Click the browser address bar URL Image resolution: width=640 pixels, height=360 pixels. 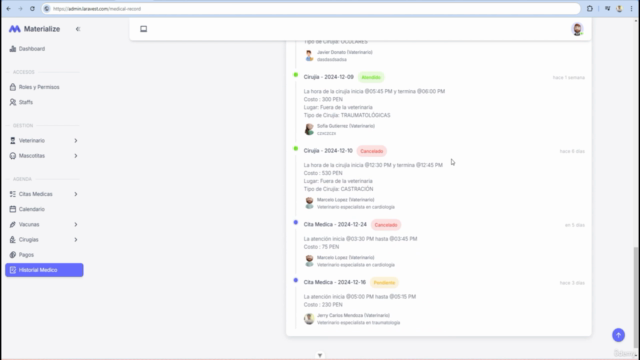pyautogui.click(x=97, y=9)
